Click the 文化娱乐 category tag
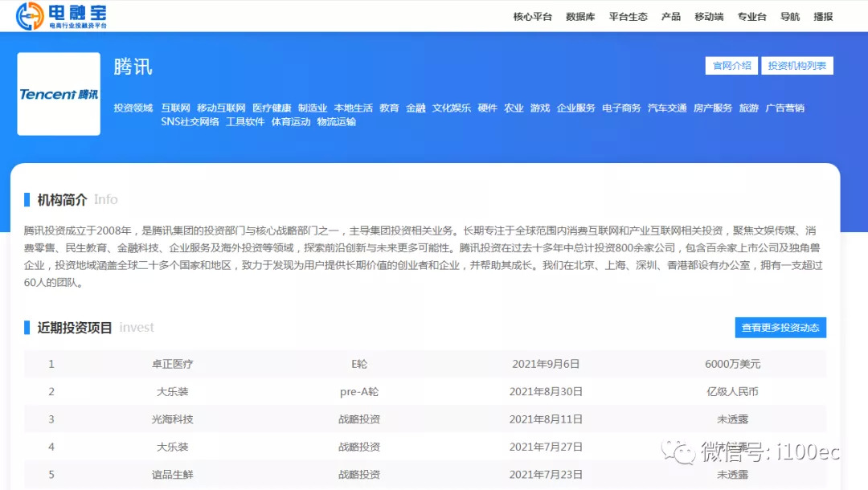This screenshot has height=490, width=868. point(451,108)
